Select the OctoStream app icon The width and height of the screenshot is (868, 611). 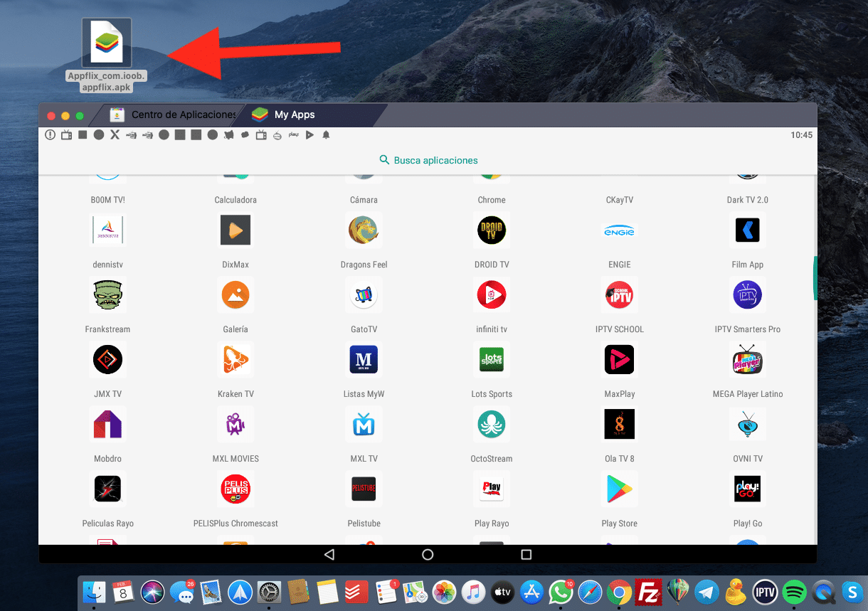pos(492,424)
